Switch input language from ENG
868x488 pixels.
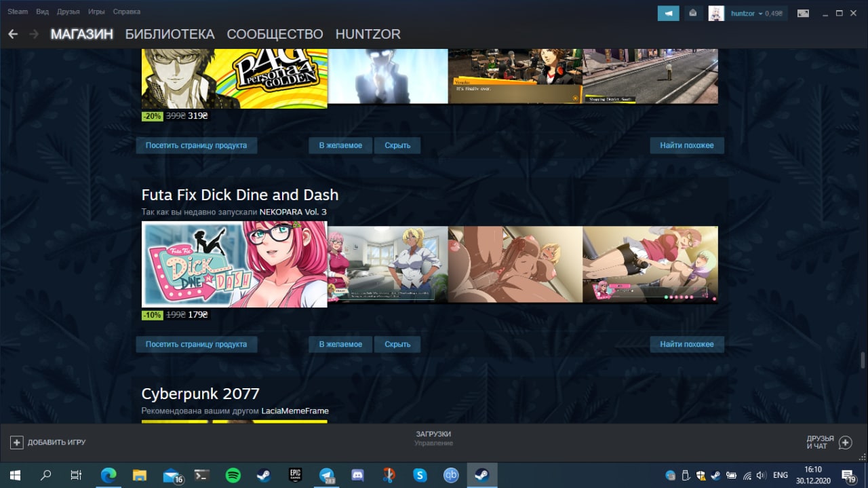[x=781, y=475]
